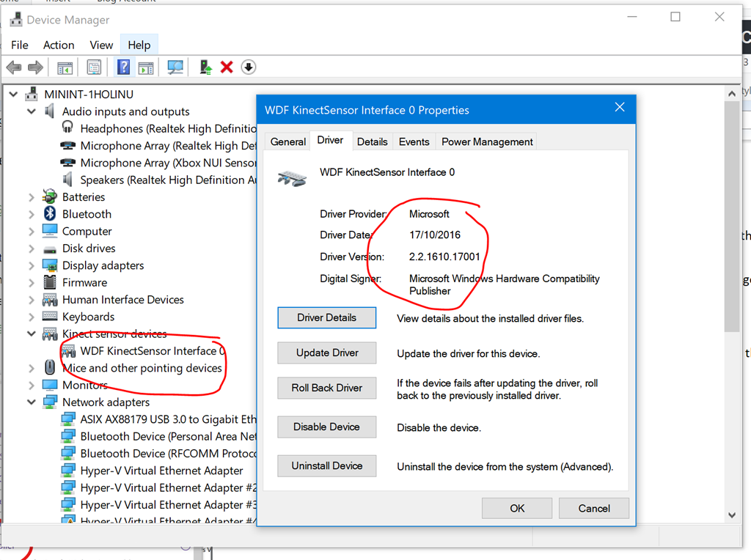Open the Properties toolbar icon
The width and height of the screenshot is (751, 560).
click(x=94, y=67)
